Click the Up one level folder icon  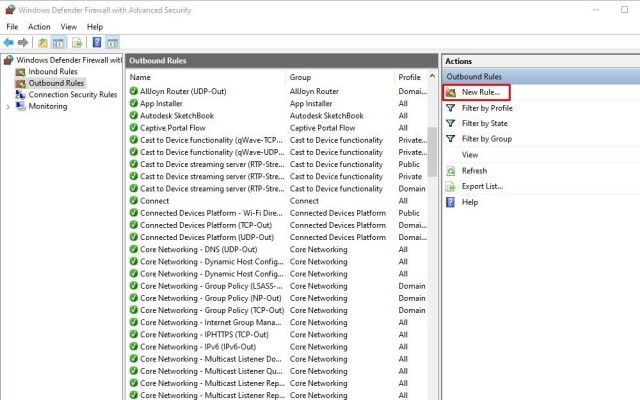42,42
